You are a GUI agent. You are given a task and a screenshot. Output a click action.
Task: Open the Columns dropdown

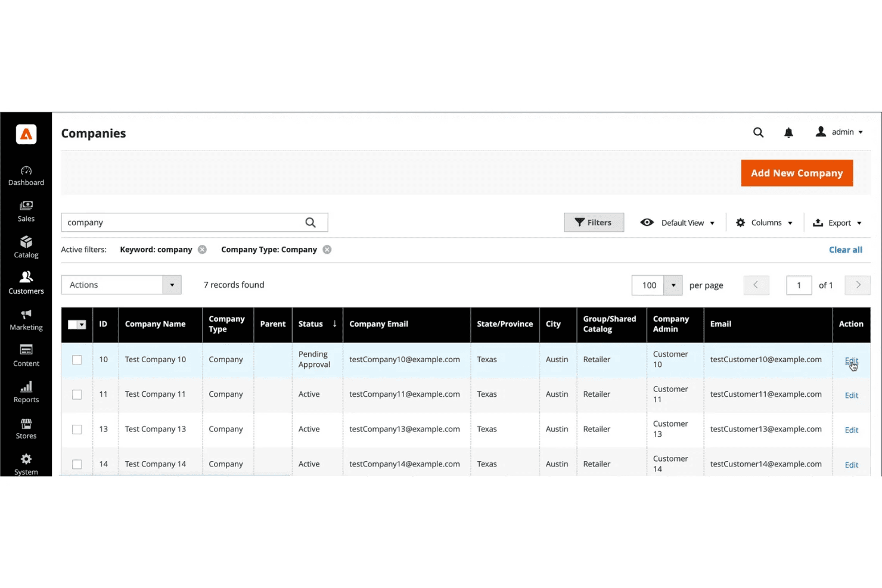pos(764,223)
